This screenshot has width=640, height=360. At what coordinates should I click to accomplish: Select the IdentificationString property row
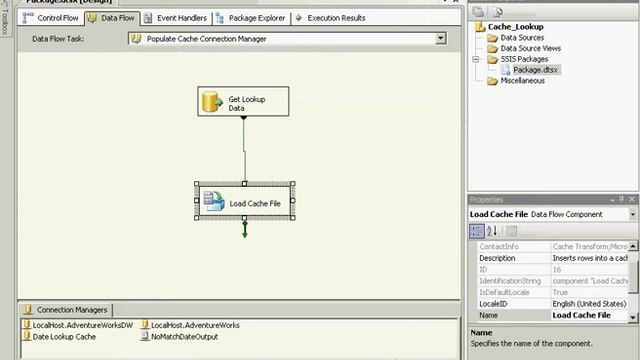point(553,281)
